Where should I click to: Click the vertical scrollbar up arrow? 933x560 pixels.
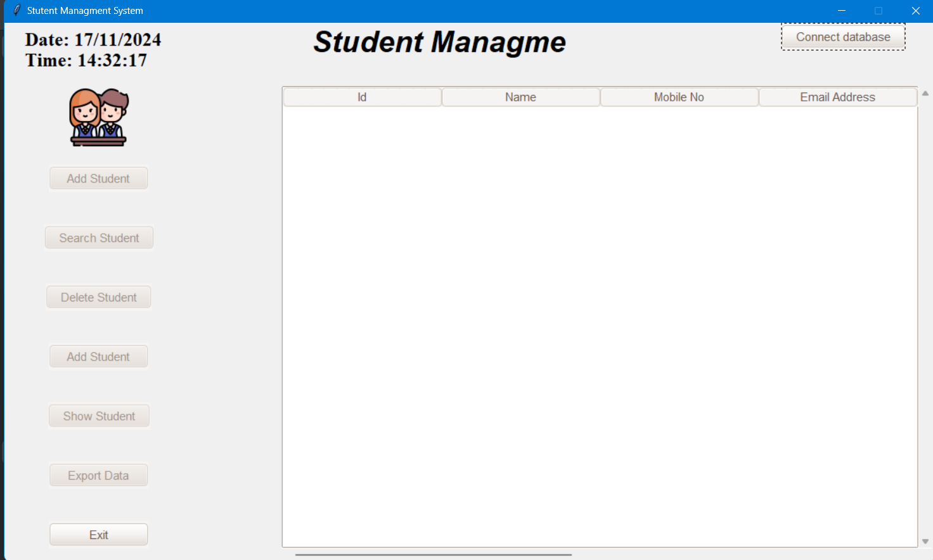click(x=925, y=93)
